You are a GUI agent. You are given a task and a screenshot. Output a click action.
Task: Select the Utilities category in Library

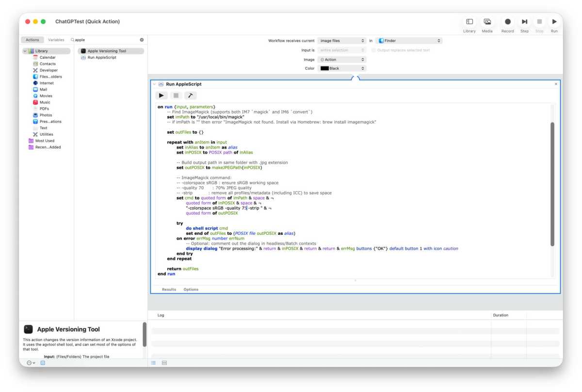pyautogui.click(x=47, y=134)
